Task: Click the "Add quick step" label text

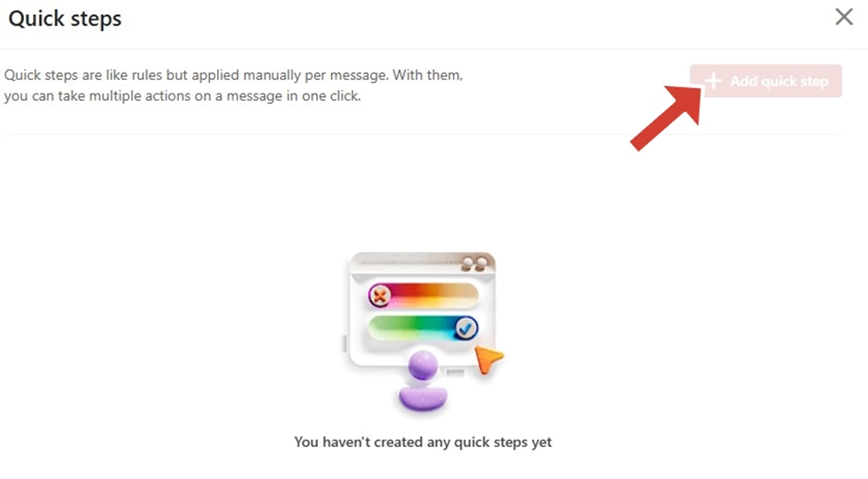Action: [x=780, y=81]
